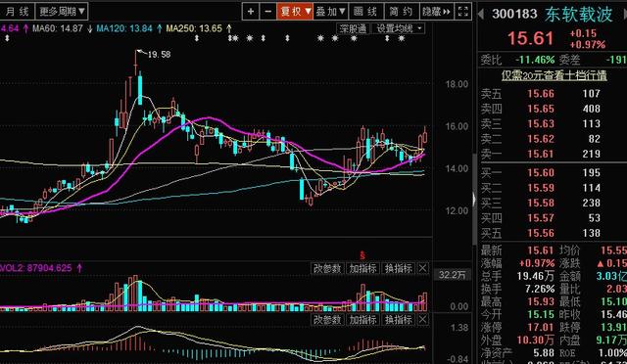627x364 pixels.
Task: Zoom out the chart with minus button
Action: click(267, 11)
